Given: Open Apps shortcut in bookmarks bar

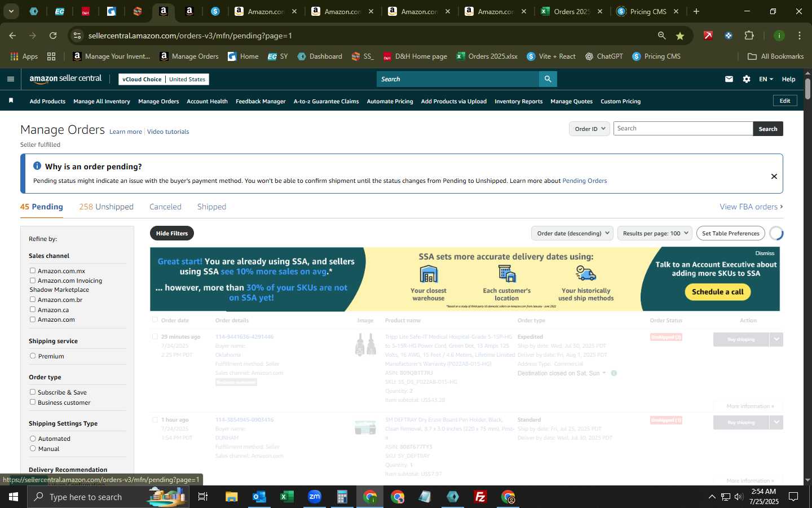Looking at the screenshot, I should tap(24, 56).
